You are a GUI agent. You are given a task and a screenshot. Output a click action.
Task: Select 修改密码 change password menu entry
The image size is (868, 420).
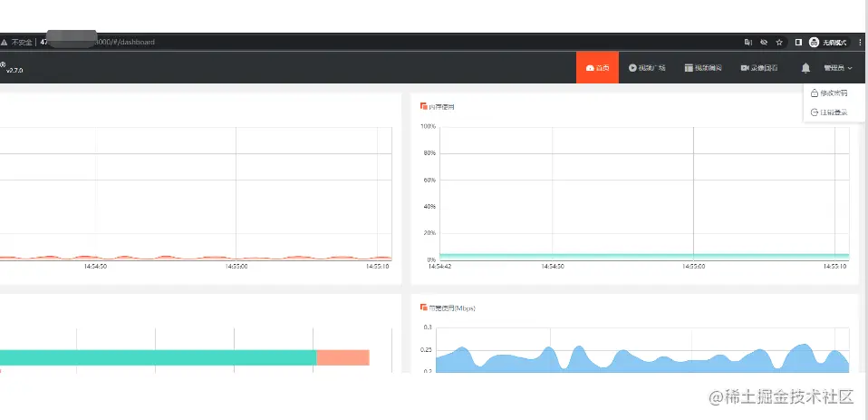click(829, 93)
